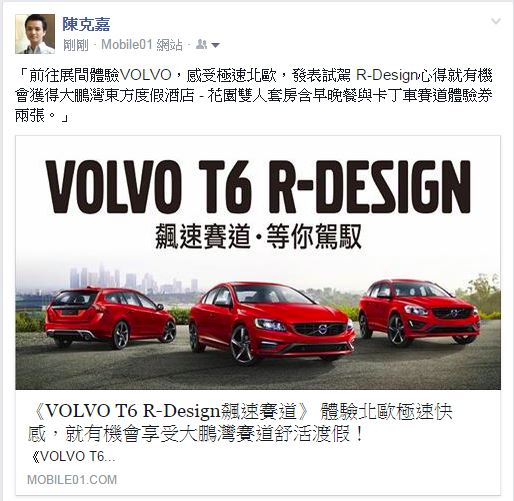
Task: Click the truncated 《VOLVO T6... description text
Action: 73,457
